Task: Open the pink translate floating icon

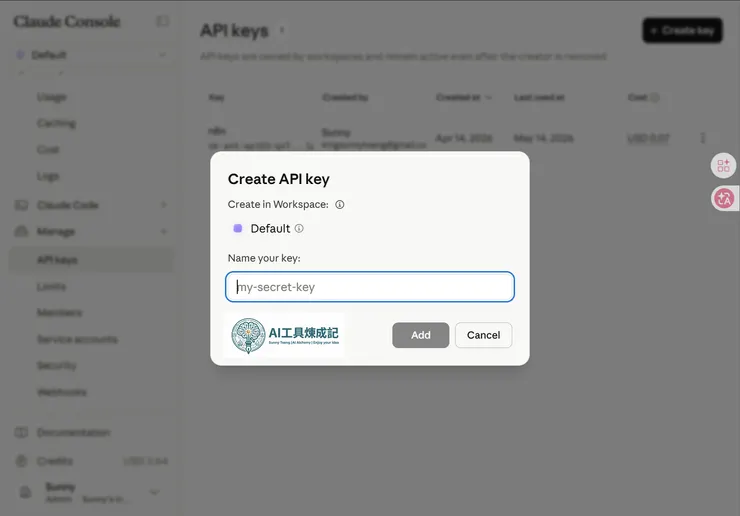Action: coord(723,198)
